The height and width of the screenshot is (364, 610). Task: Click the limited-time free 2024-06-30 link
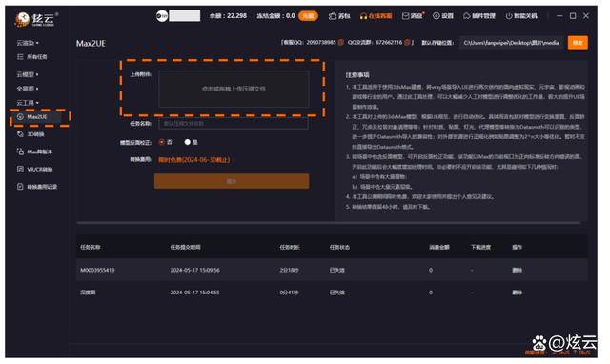[x=194, y=160]
